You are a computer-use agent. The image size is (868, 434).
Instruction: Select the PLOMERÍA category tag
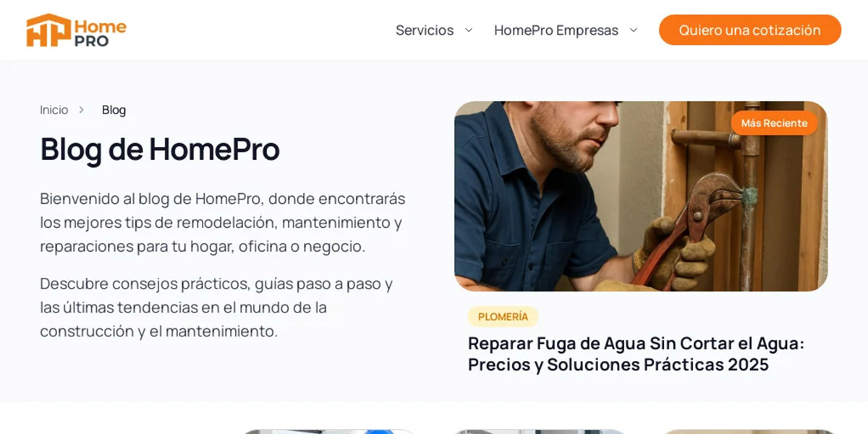(x=503, y=317)
